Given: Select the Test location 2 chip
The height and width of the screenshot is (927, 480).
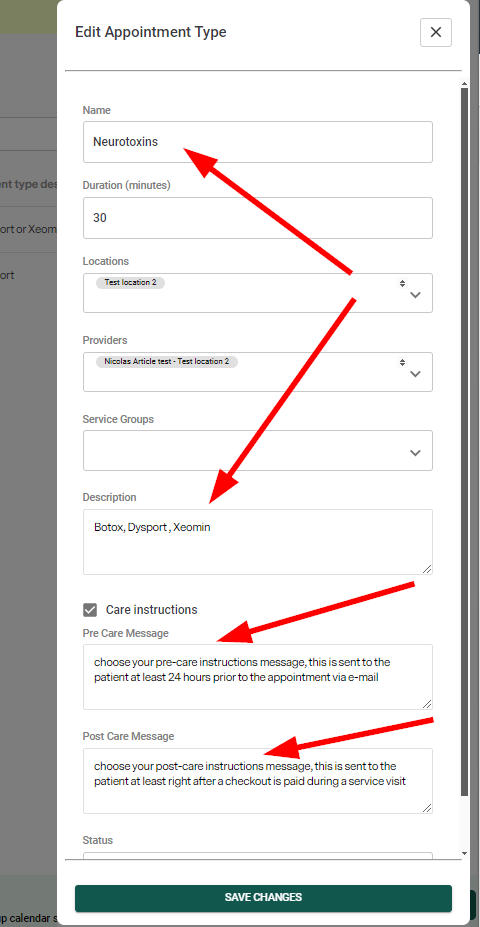Looking at the screenshot, I should [131, 283].
